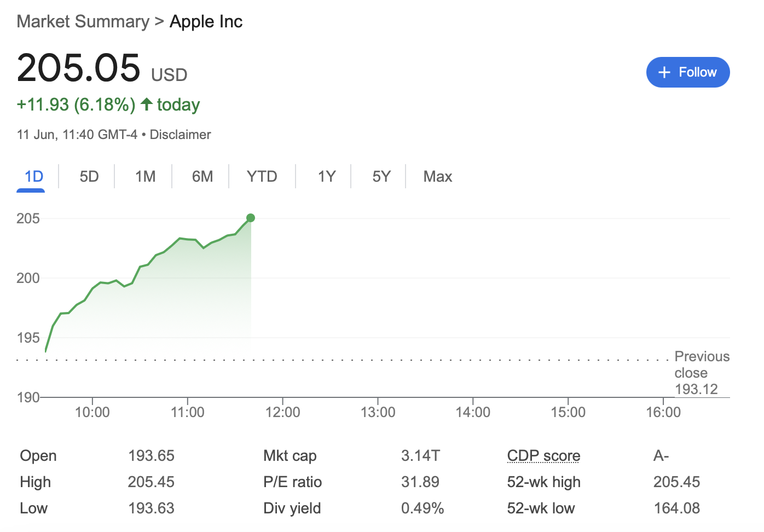Click the 52-wk high value 205.45
The height and width of the screenshot is (532, 764).
point(676,482)
